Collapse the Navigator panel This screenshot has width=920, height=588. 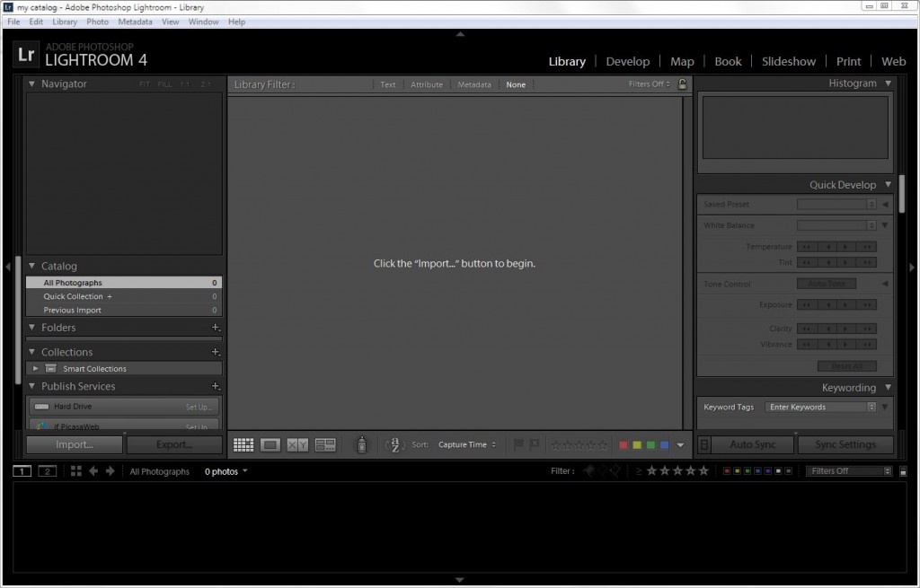[31, 83]
